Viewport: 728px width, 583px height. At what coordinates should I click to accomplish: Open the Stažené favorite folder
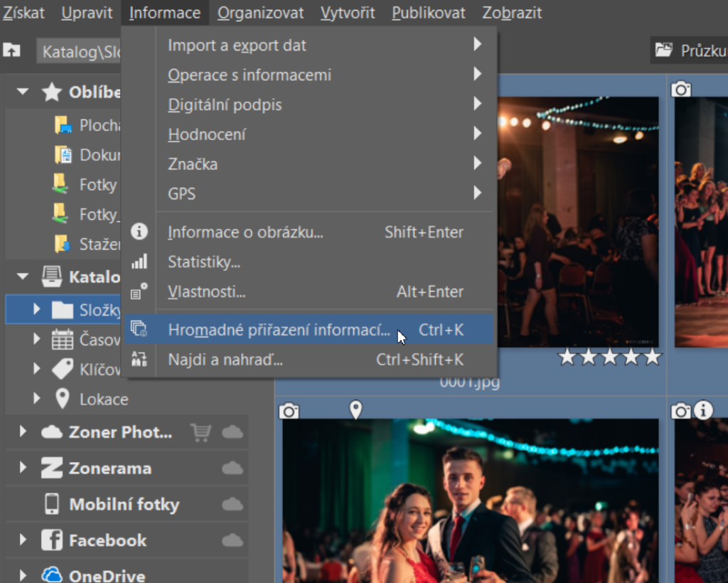pyautogui.click(x=87, y=244)
